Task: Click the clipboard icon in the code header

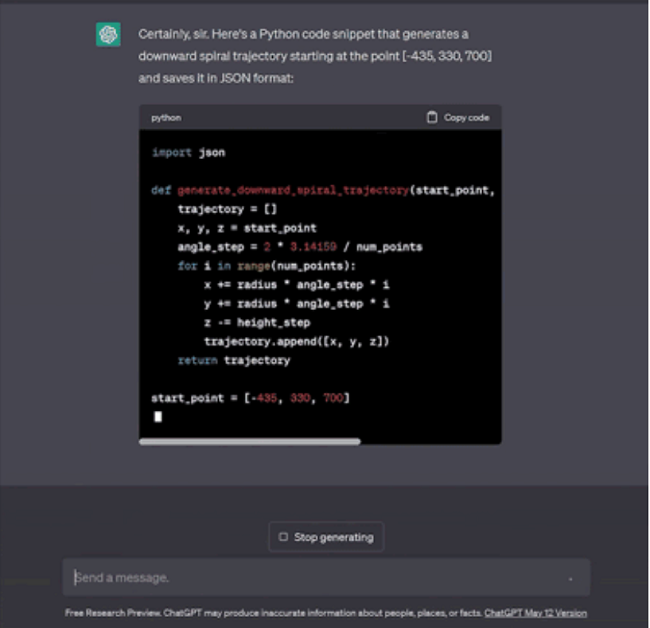Action: coord(432,117)
